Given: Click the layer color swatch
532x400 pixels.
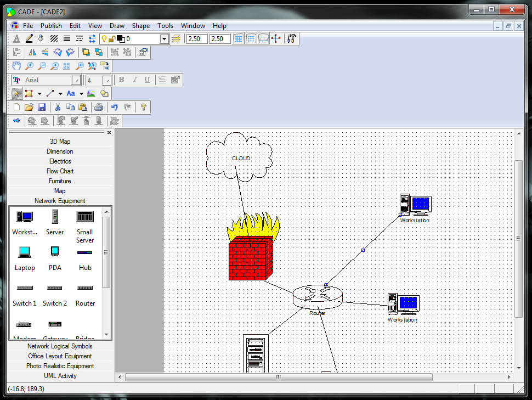Looking at the screenshot, I should (x=121, y=39).
